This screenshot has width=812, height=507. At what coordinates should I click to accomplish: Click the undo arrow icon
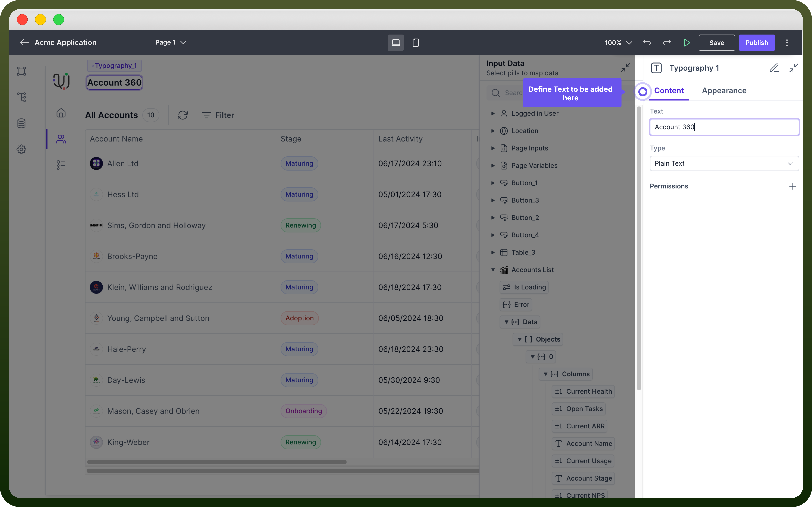tap(647, 43)
